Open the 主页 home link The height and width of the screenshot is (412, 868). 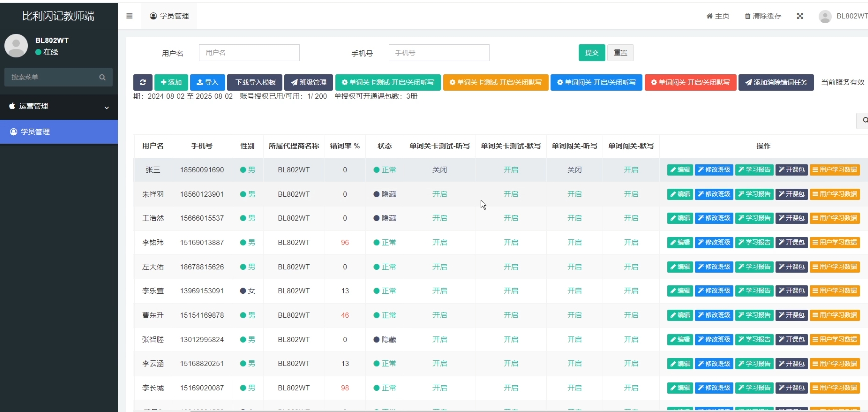[x=718, y=16]
